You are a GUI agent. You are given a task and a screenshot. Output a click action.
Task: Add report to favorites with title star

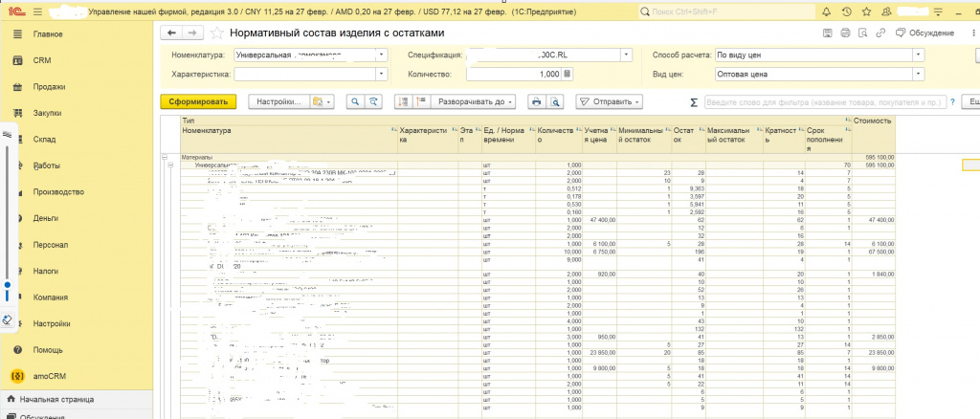pyautogui.click(x=216, y=33)
